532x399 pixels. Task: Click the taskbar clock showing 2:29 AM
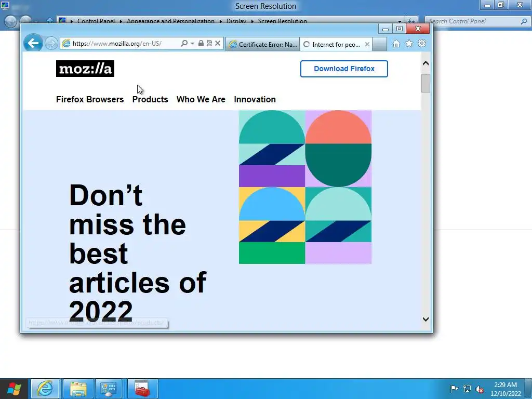point(506,389)
